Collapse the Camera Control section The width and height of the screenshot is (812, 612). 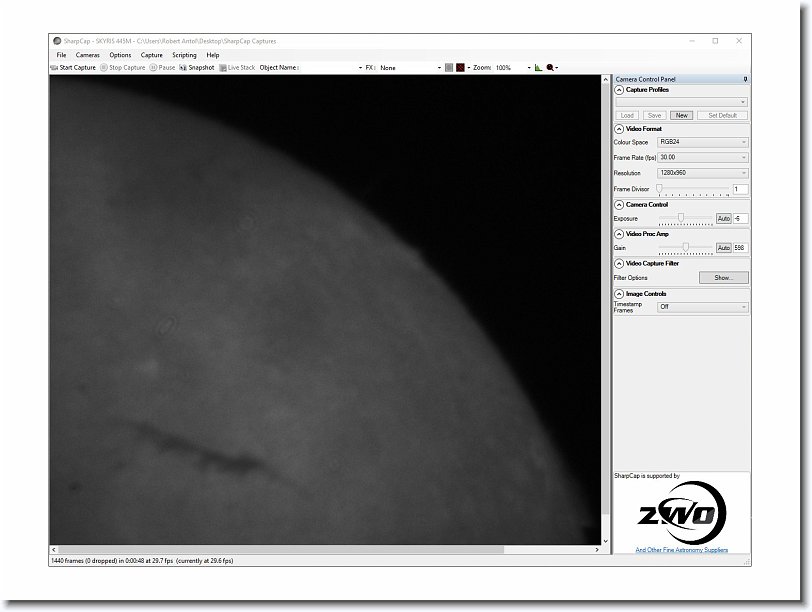click(x=619, y=205)
